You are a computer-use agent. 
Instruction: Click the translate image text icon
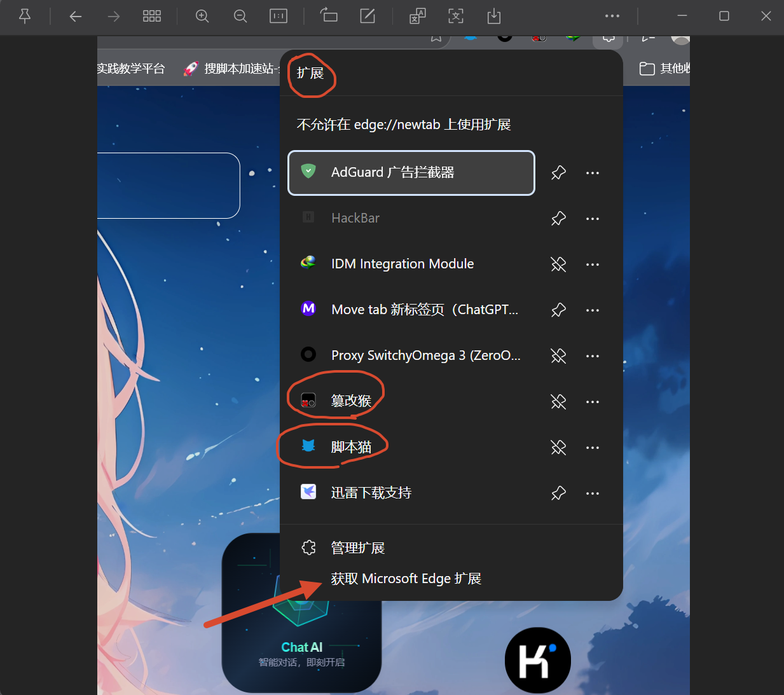click(x=418, y=16)
